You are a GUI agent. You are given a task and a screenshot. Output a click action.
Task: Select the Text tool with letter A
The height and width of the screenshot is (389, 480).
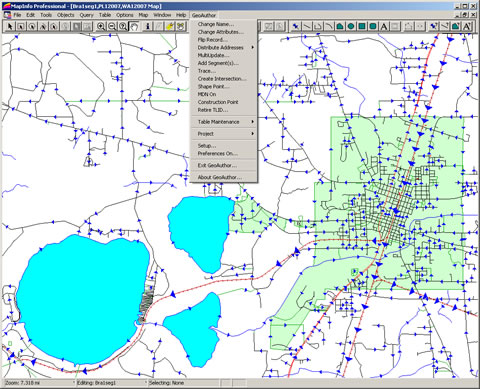(384, 26)
